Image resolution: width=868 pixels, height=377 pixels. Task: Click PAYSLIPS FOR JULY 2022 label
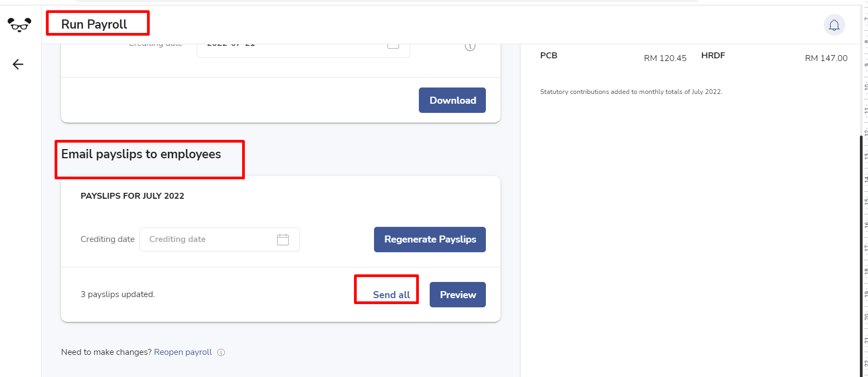click(x=132, y=196)
